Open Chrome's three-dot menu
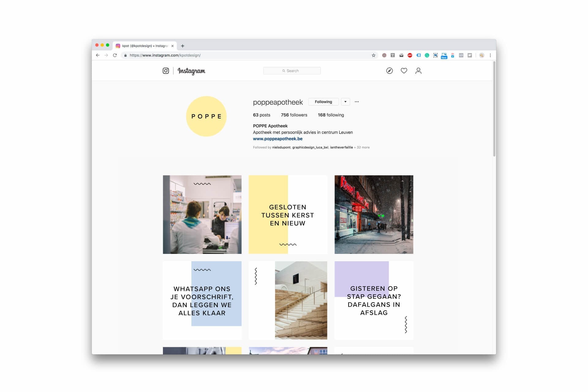This screenshot has height=392, width=588. (490, 55)
